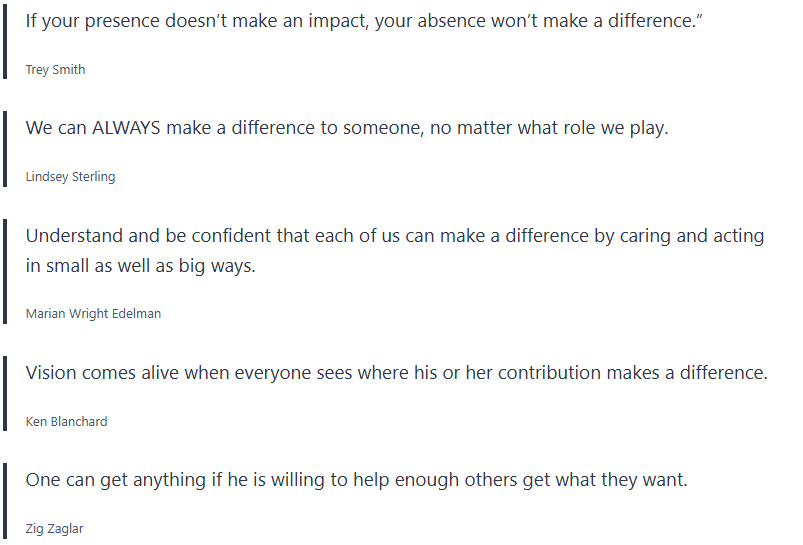Click the vertical bar beside Trey Smith's quote
The width and height of the screenshot is (803, 545).
[x=6, y=41]
